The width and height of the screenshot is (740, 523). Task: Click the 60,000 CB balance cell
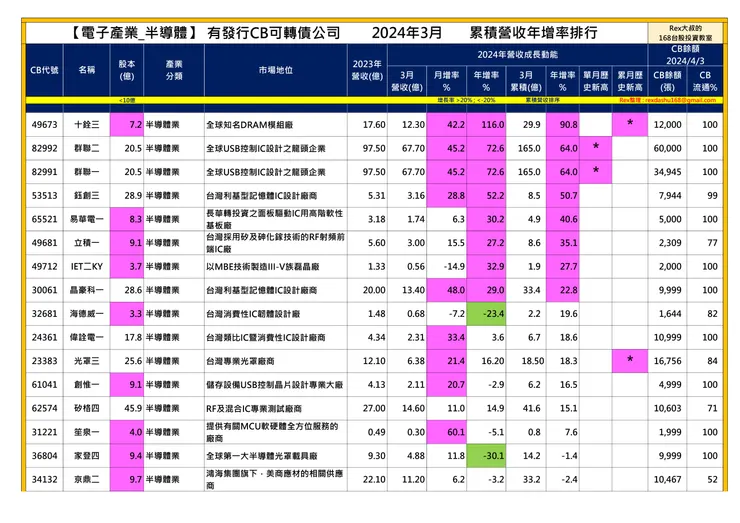[667, 148]
